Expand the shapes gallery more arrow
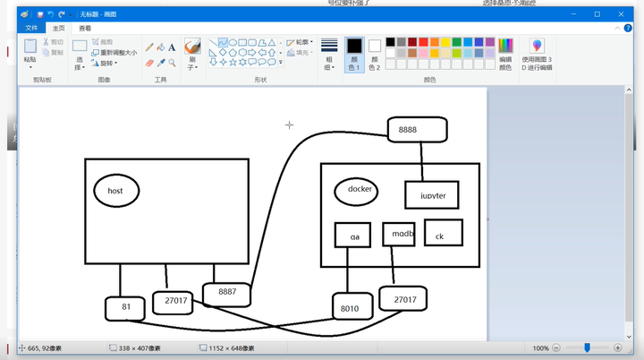644x360 pixels. [281, 63]
